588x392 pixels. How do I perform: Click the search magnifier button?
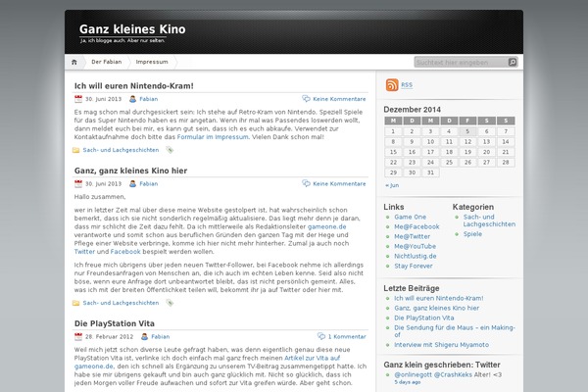point(513,63)
